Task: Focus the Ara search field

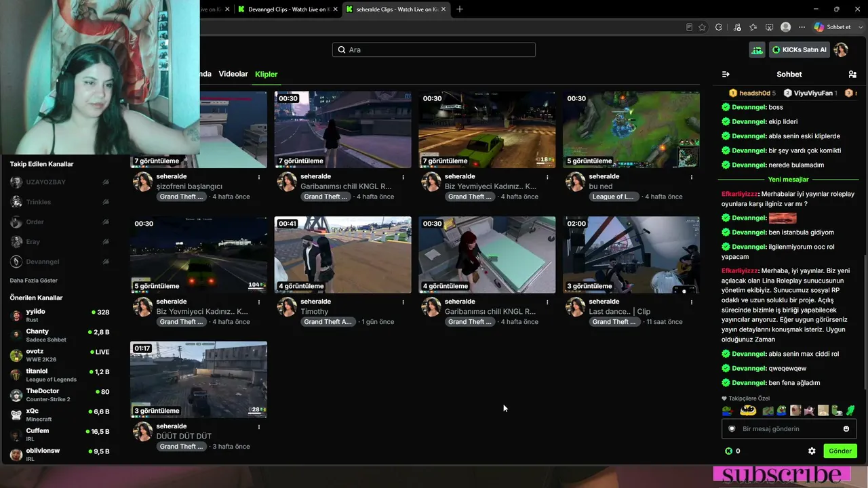Action: (x=434, y=49)
